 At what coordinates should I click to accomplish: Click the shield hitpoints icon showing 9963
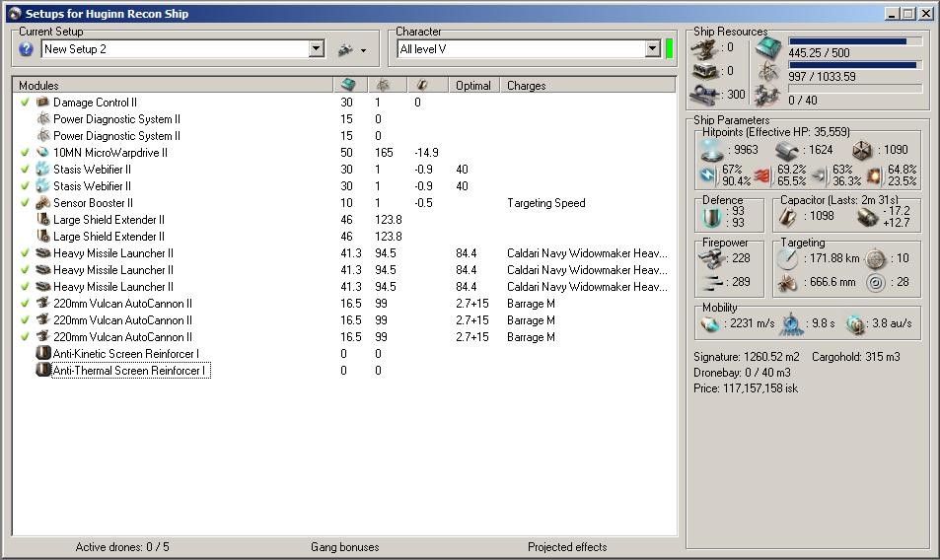(711, 150)
